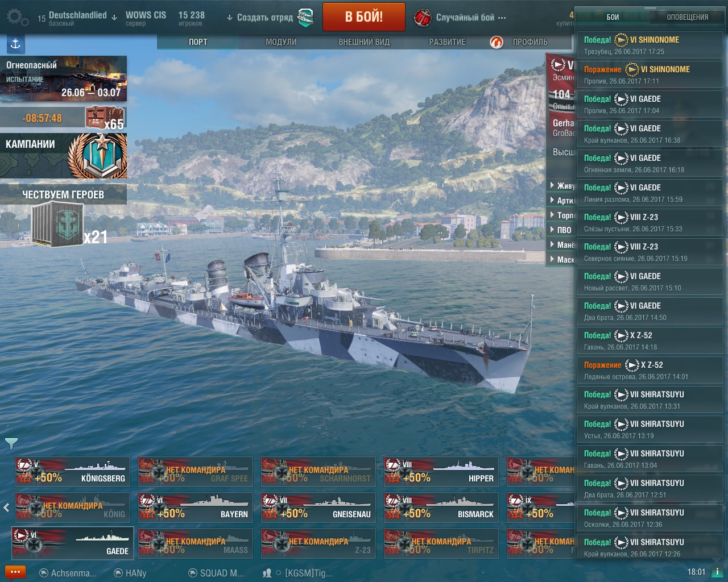Click the green info icon at bottom right

(x=717, y=572)
